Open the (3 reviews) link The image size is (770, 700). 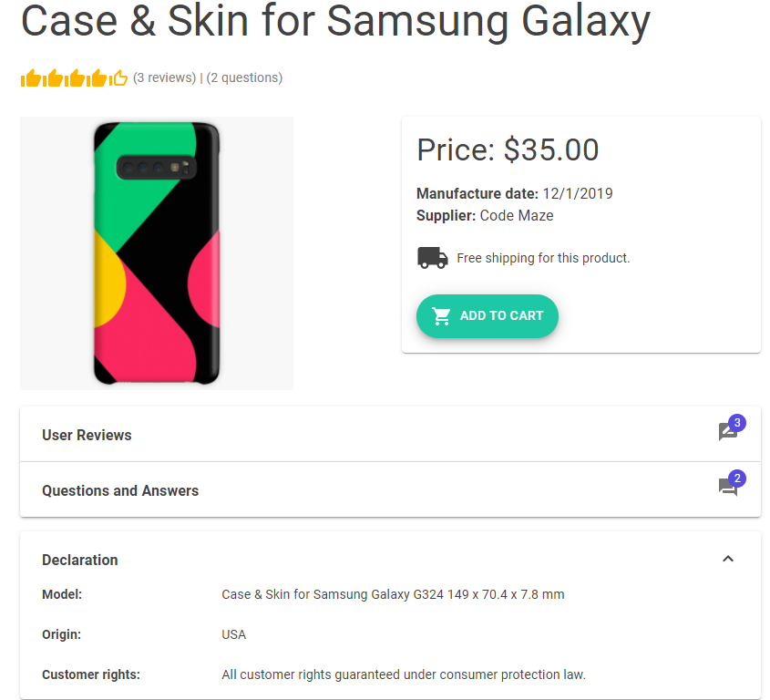tap(164, 78)
